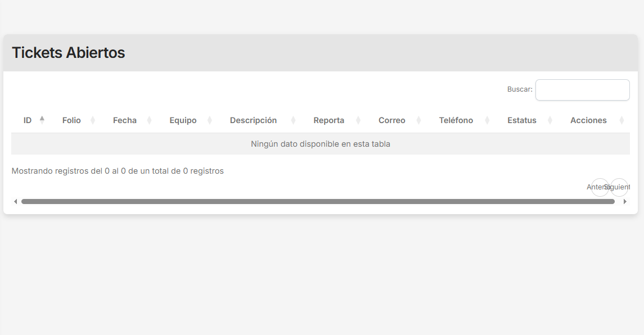Click the ID column sort arrow
Screen dimensions: 644x335
(43, 118)
